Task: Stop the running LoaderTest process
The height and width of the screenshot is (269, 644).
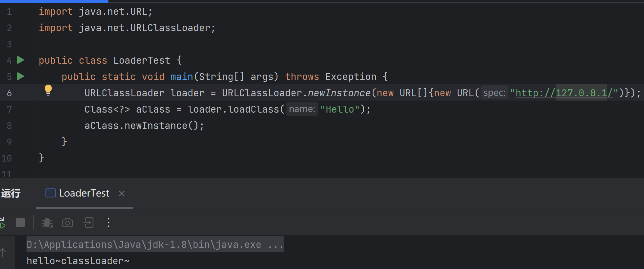Action: 21,223
